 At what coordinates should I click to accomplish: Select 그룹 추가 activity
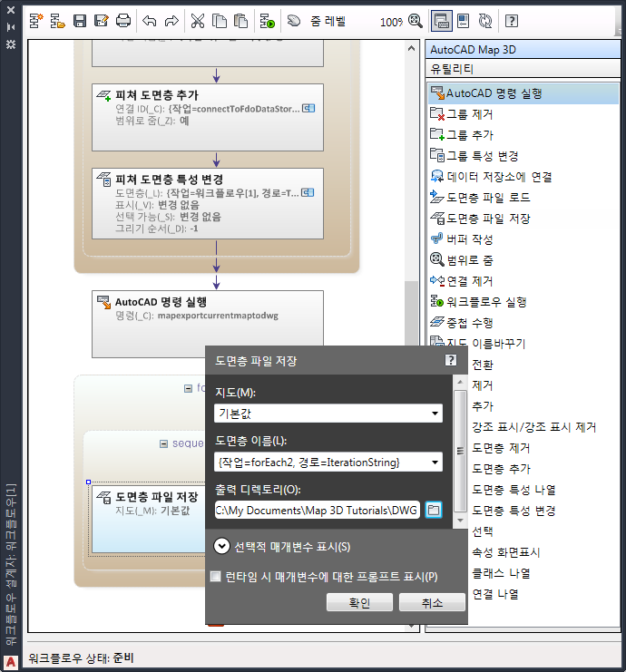[x=523, y=135]
